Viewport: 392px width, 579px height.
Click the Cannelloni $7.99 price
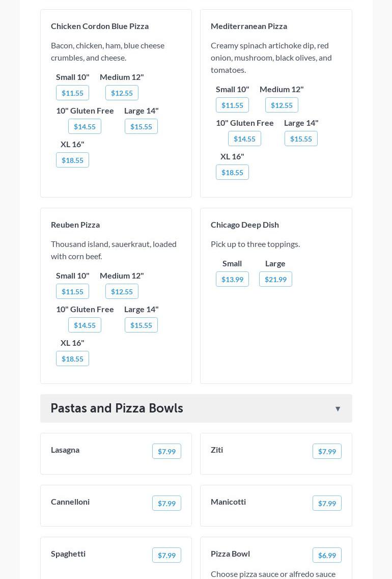coord(166,504)
